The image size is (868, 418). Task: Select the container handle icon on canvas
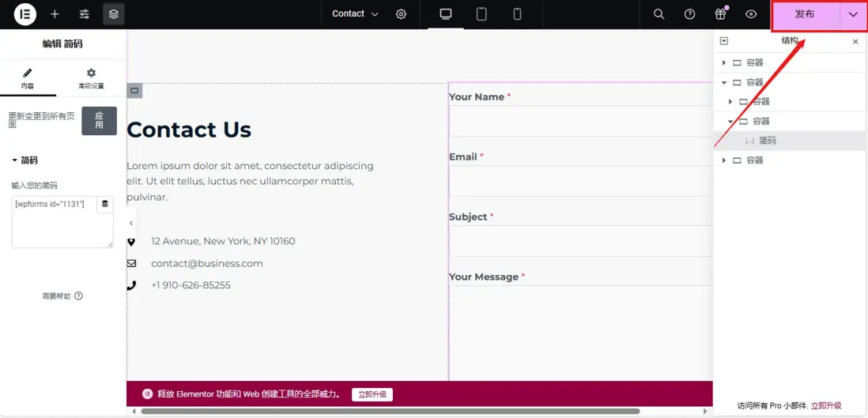click(134, 91)
